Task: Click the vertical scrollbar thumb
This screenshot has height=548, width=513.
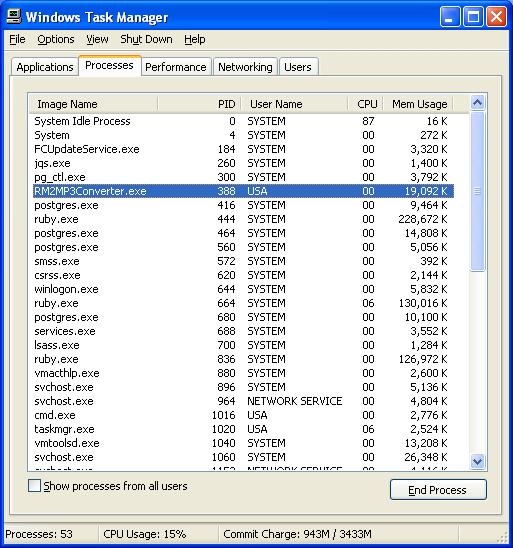Action: point(477,191)
